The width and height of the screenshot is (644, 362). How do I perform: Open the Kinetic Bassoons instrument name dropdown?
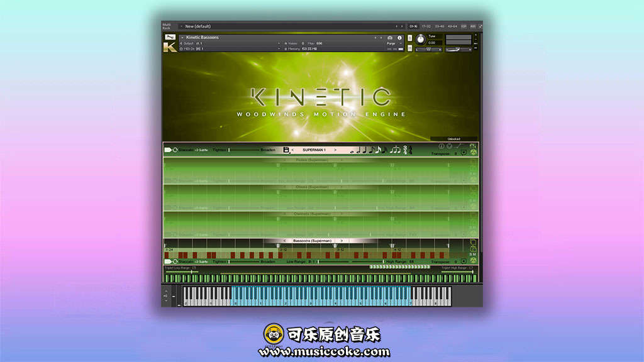point(182,38)
